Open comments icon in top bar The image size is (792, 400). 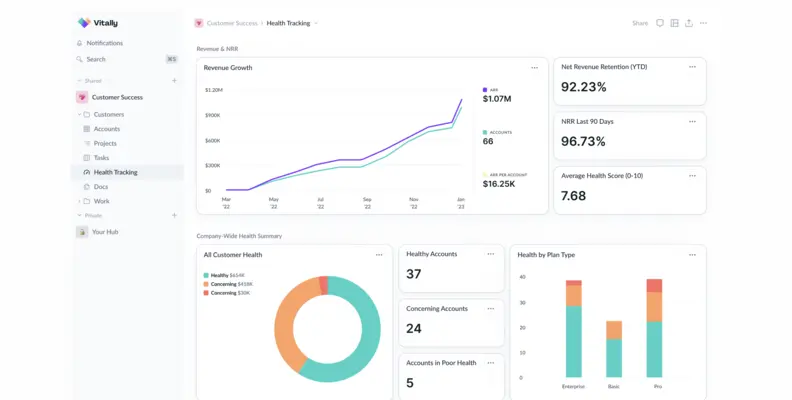[x=660, y=23]
